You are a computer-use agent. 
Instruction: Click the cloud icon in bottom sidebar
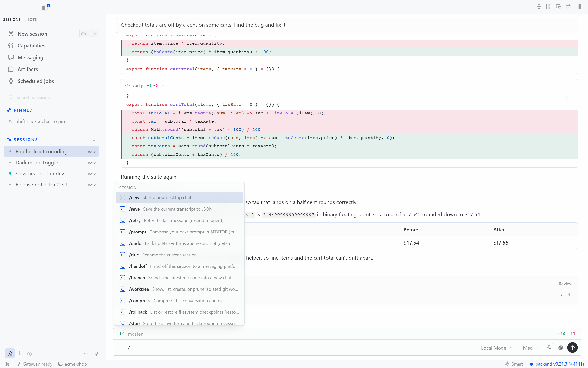29,353
